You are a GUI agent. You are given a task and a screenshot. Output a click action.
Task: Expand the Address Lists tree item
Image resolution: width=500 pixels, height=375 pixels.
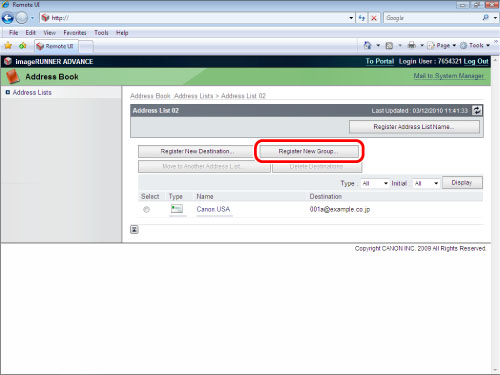click(x=8, y=92)
